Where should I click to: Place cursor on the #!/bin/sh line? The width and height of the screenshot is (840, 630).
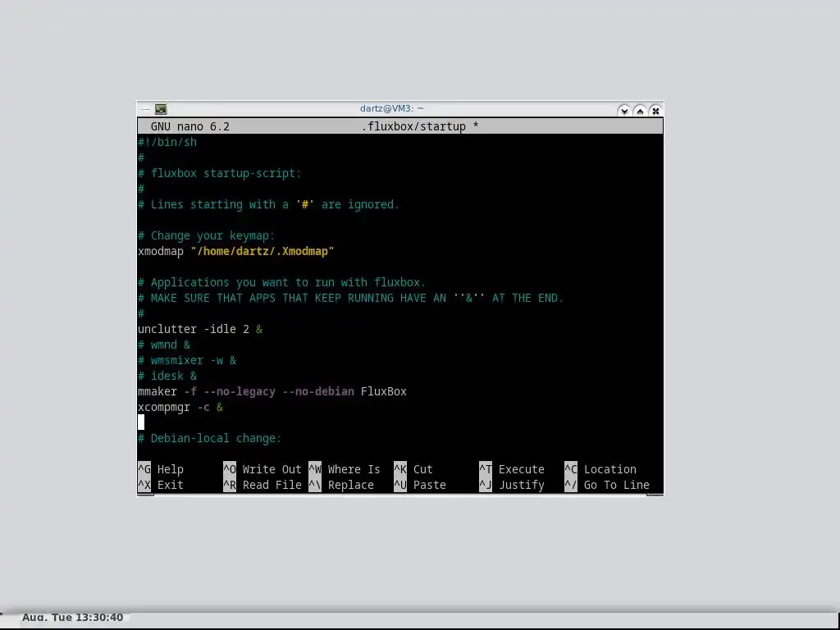(x=167, y=142)
